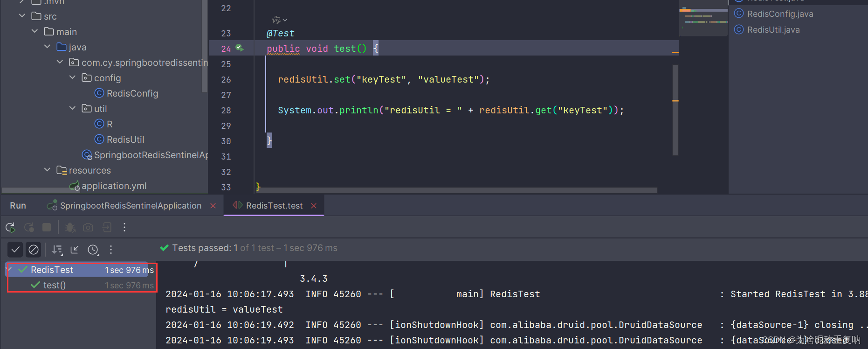Open test history clock icon
This screenshot has width=868, height=349.
click(93, 250)
